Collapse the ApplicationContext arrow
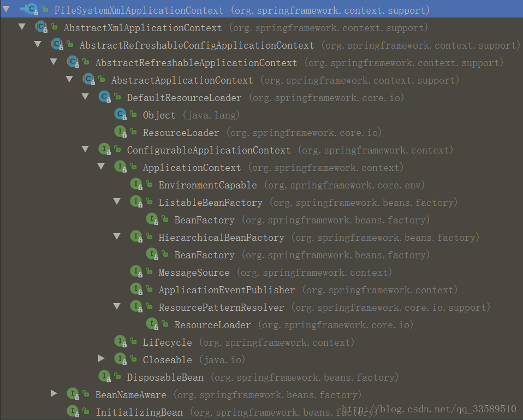The image size is (523, 420). (x=101, y=166)
